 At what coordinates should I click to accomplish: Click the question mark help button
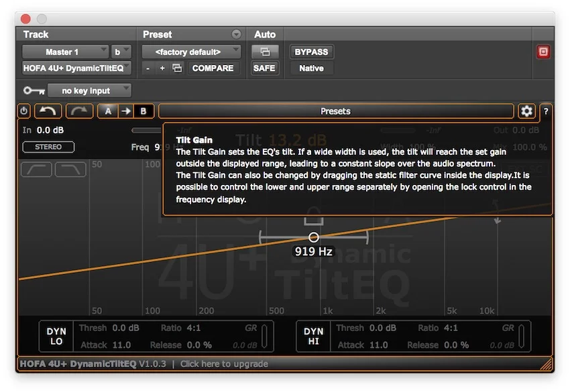pos(546,111)
